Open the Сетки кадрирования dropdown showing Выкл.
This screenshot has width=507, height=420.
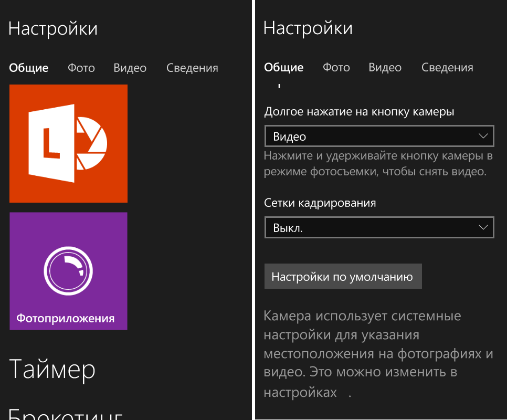tap(379, 228)
